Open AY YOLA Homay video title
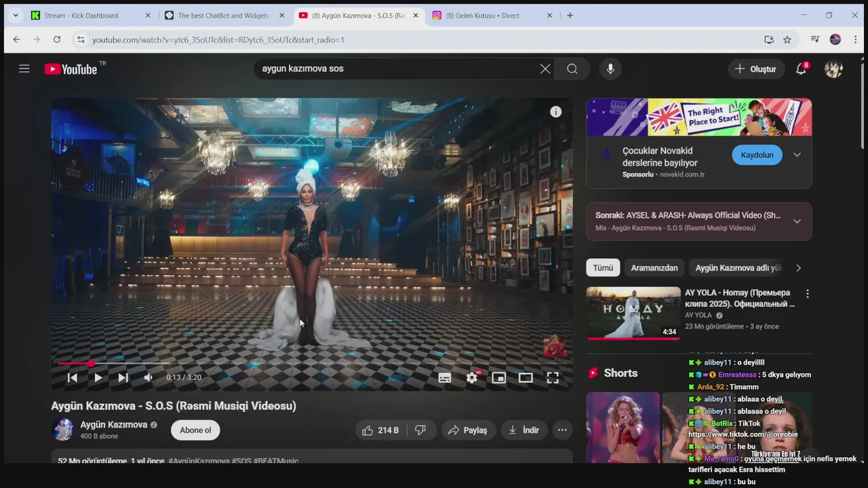Viewport: 868px width, 488px height. tap(740, 298)
